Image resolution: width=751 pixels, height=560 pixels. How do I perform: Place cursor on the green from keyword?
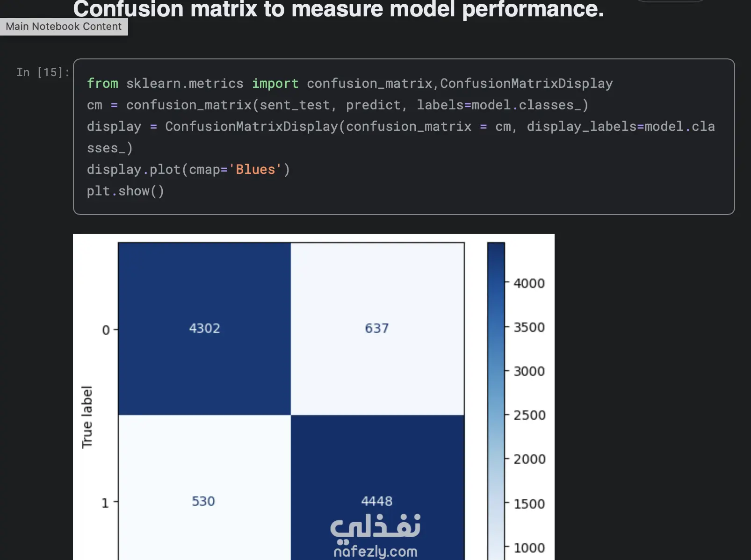(102, 84)
